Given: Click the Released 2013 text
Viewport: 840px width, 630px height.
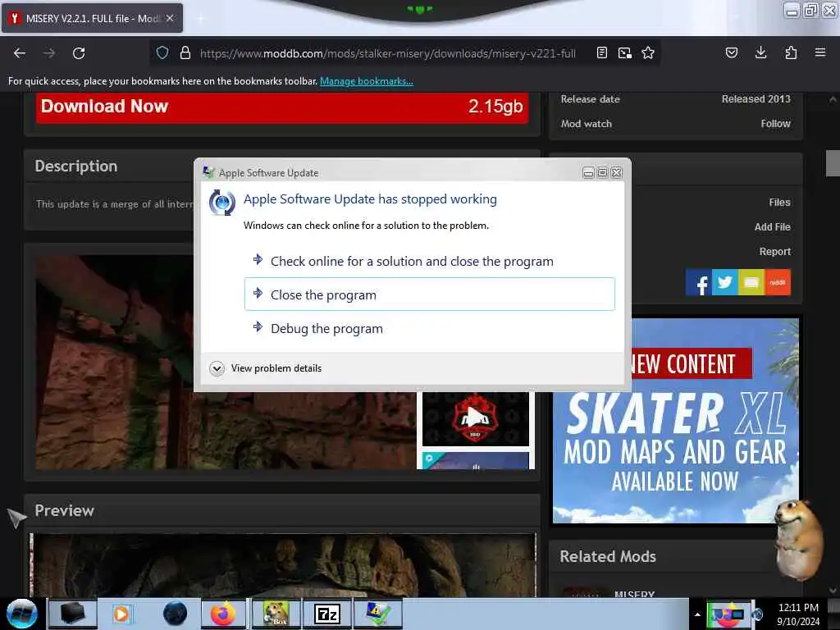Looking at the screenshot, I should tap(756, 99).
